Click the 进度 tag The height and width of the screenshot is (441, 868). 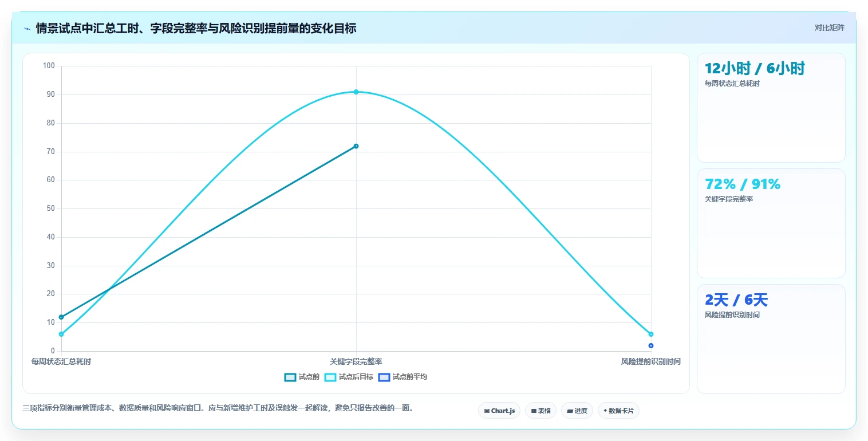pyautogui.click(x=577, y=411)
